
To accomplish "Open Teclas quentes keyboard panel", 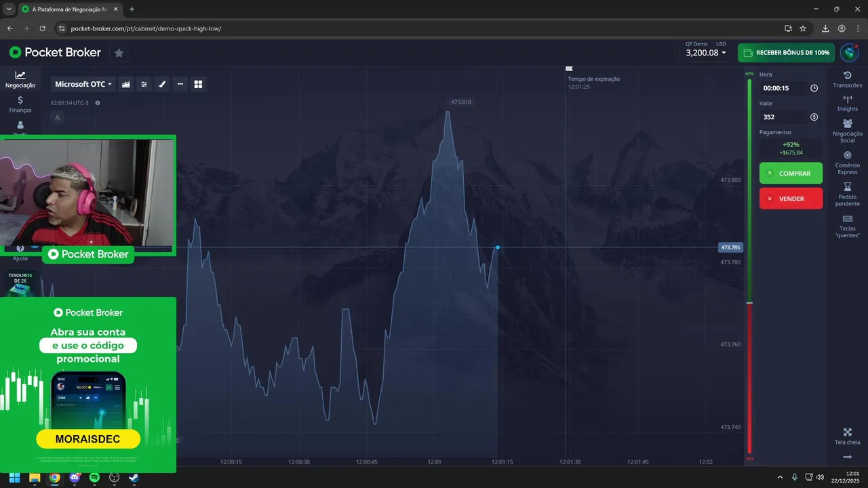I will pos(847,226).
